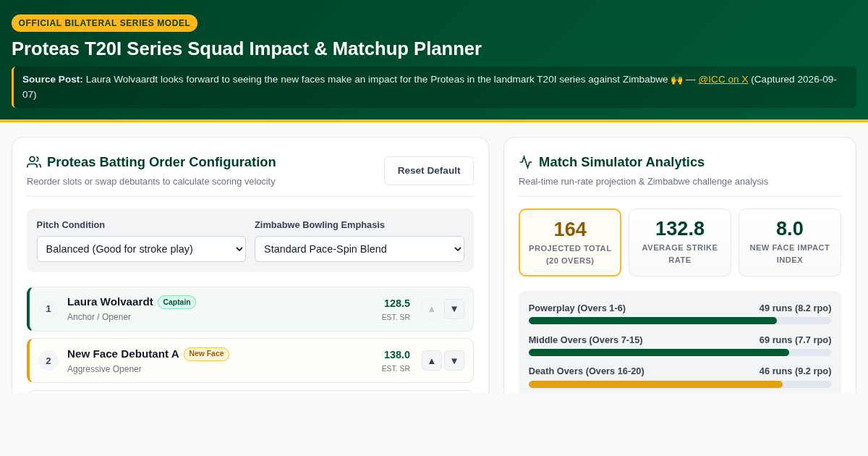Click the users icon beside Batting Order Configuration
This screenshot has width=868, height=456.
point(34,162)
